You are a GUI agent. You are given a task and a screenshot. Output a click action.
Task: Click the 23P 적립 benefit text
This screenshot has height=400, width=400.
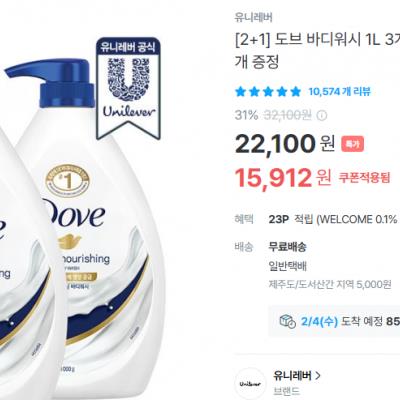tap(291, 219)
